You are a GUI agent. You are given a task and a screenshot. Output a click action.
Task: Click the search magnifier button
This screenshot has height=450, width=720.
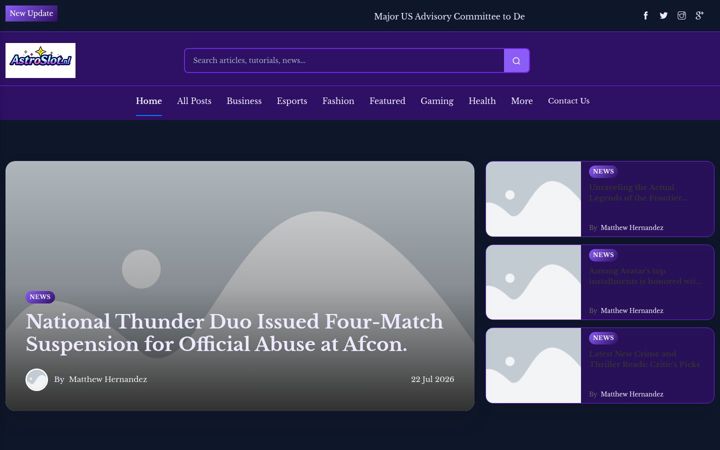(517, 61)
